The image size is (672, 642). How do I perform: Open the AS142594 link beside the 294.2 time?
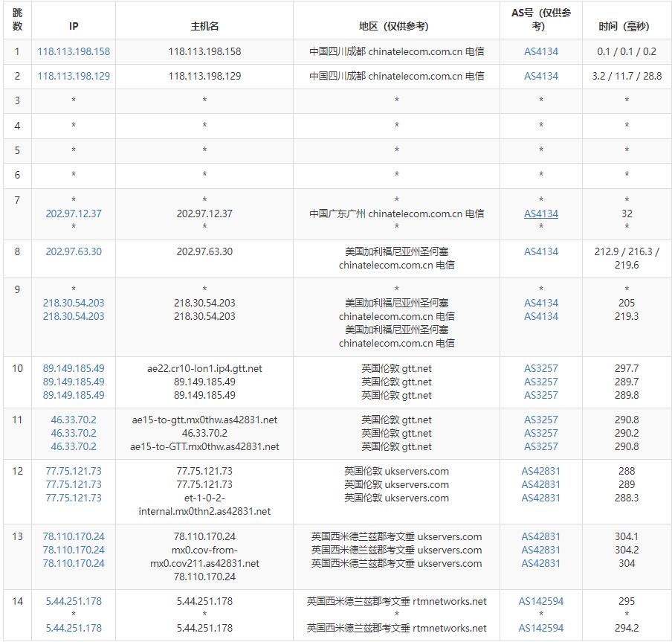click(x=541, y=629)
